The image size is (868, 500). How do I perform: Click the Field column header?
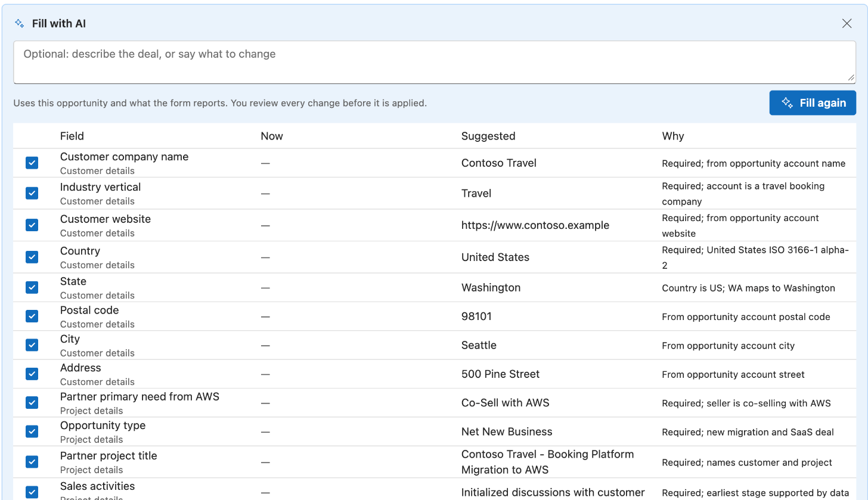(x=72, y=136)
